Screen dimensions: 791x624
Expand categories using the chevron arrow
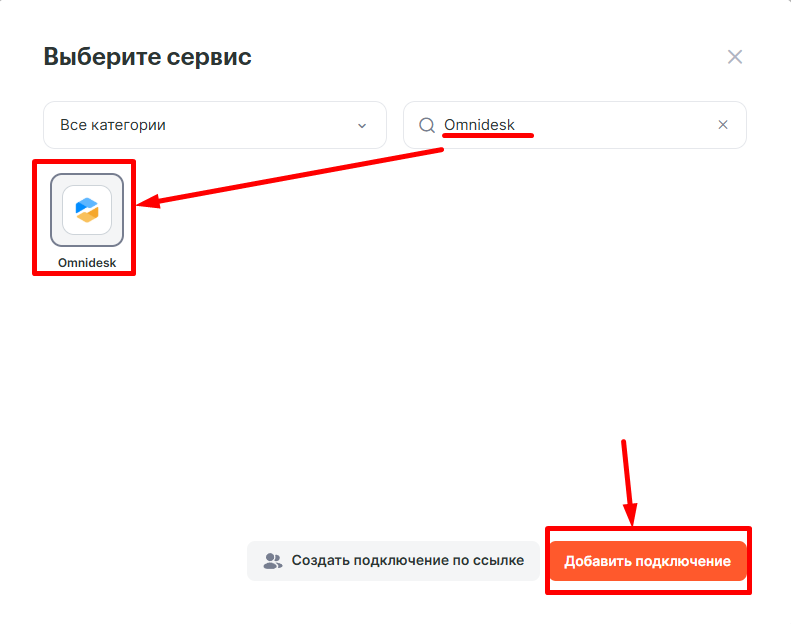coord(362,126)
